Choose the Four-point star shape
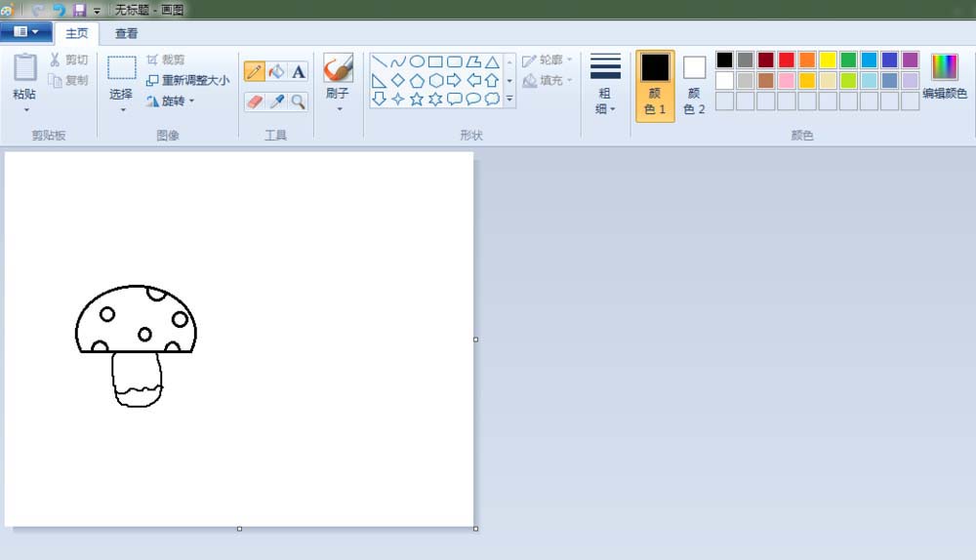Viewport: 976px width, 560px height. tap(398, 99)
